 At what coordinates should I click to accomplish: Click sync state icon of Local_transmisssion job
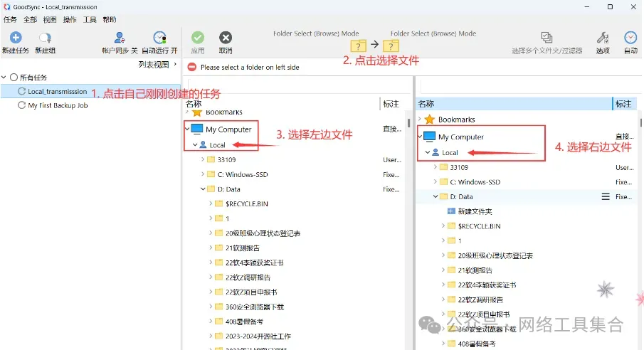(22, 91)
